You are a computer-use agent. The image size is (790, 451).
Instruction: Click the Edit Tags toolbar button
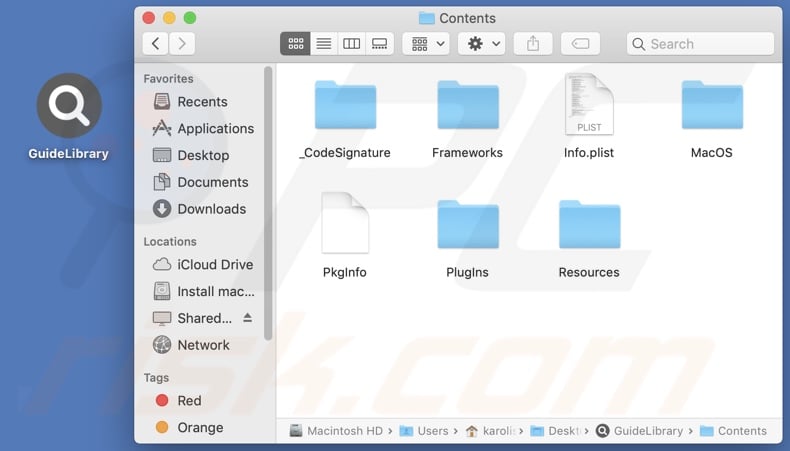point(580,44)
